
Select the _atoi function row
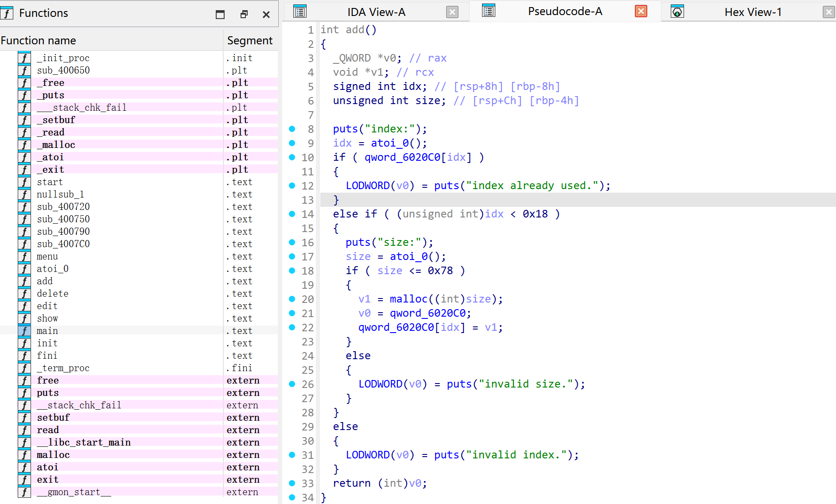click(139, 157)
